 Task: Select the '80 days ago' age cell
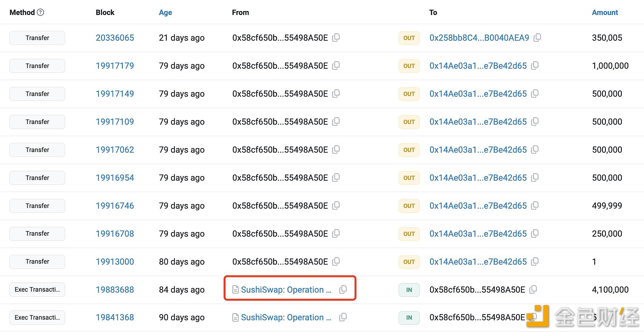182,262
